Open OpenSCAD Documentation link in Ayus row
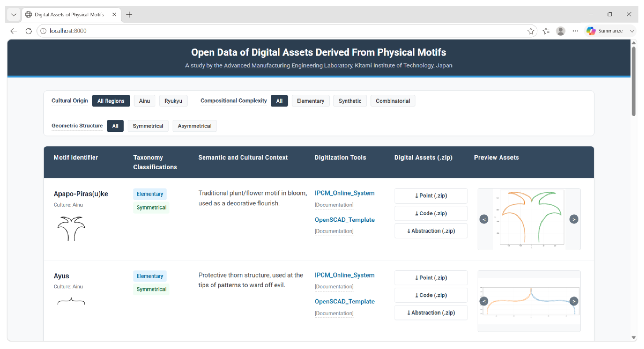Image resolution: width=644 pixels, height=349 pixels. click(334, 313)
